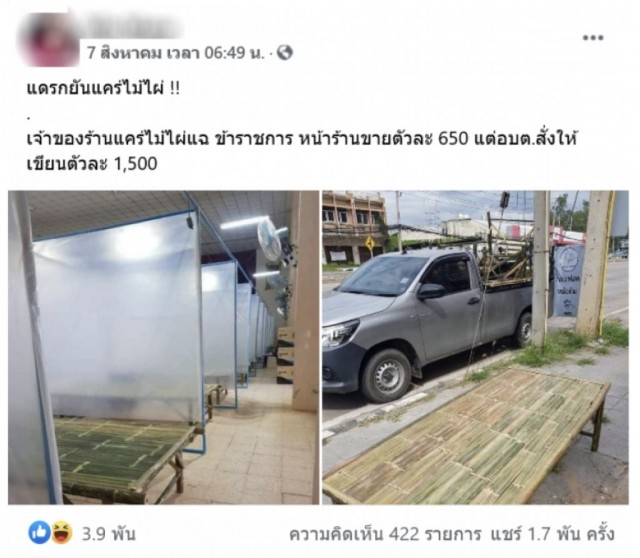This screenshot has height=558, width=640.
Task: Click the blue sign on the pole
Action: (568, 280)
